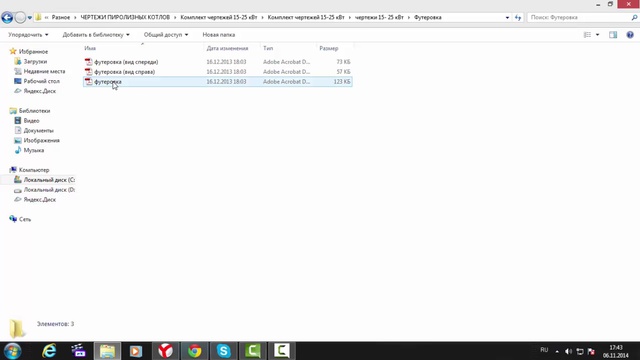Viewport: 640px width, 360px height.
Task: Open the Windows Start button
Action: (x=13, y=351)
